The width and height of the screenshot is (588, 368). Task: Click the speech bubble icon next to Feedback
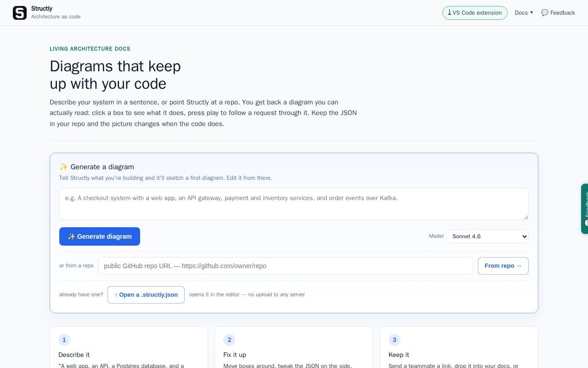click(545, 13)
